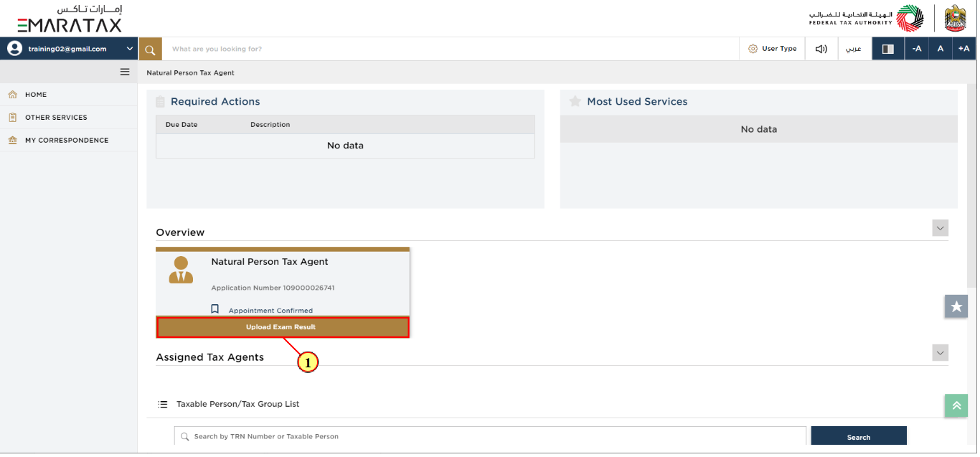The width and height of the screenshot is (980, 457).
Task: Click the tax agent person icon
Action: tap(181, 270)
